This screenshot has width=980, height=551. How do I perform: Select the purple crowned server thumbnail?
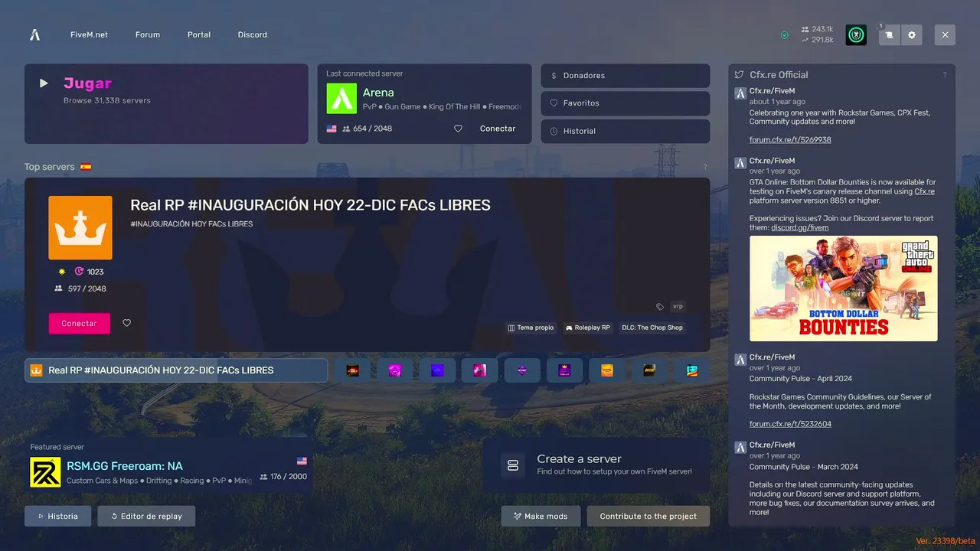click(x=564, y=370)
